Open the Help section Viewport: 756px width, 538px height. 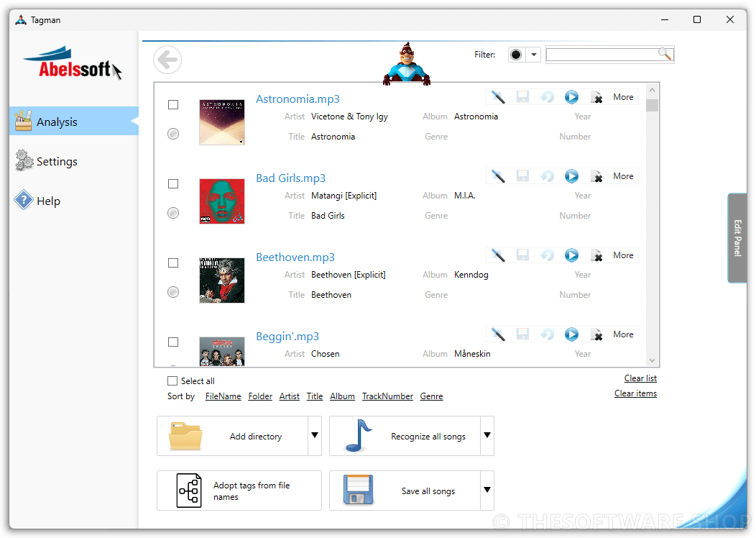(x=37, y=201)
